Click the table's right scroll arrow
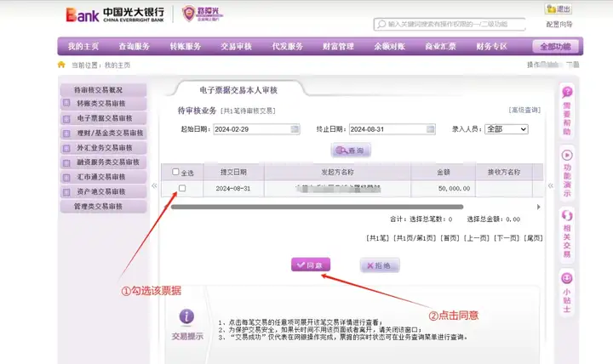 pyautogui.click(x=539, y=207)
